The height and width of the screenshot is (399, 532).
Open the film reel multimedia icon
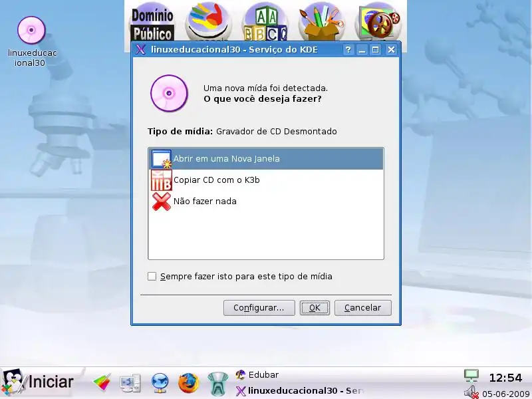379,22
